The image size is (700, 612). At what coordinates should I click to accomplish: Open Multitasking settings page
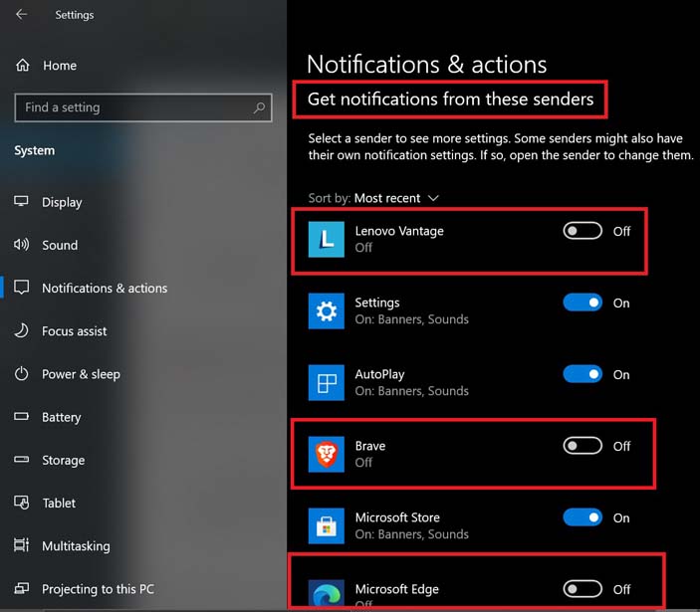[x=76, y=546]
